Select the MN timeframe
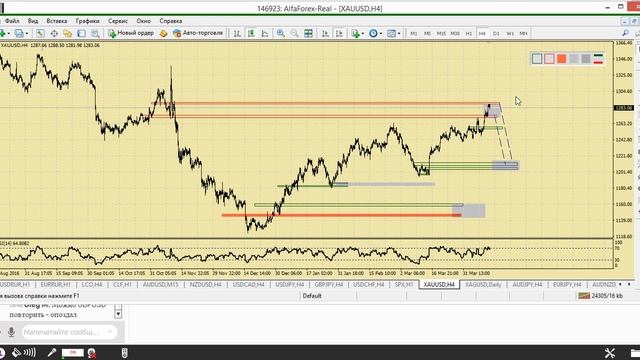 pos(524,33)
